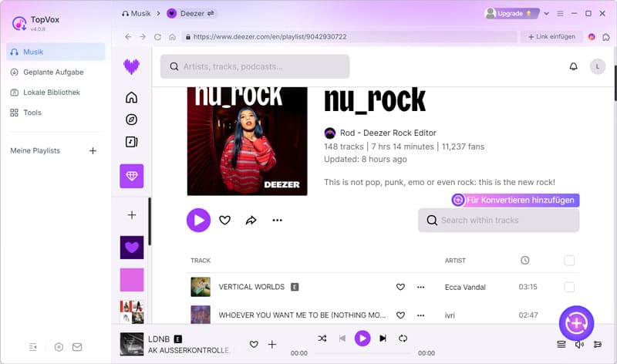Toggle repeat in the player
The height and width of the screenshot is (364, 617).
click(x=403, y=338)
